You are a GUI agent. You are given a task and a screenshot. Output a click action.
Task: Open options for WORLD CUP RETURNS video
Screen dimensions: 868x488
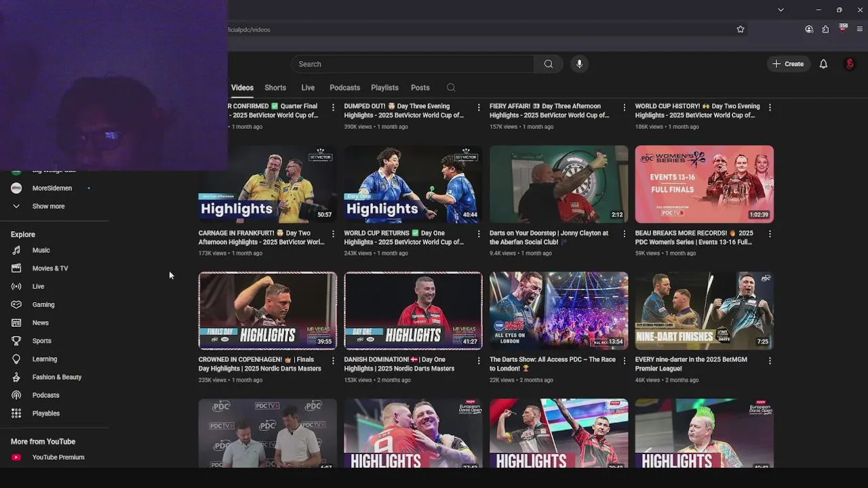pyautogui.click(x=479, y=234)
